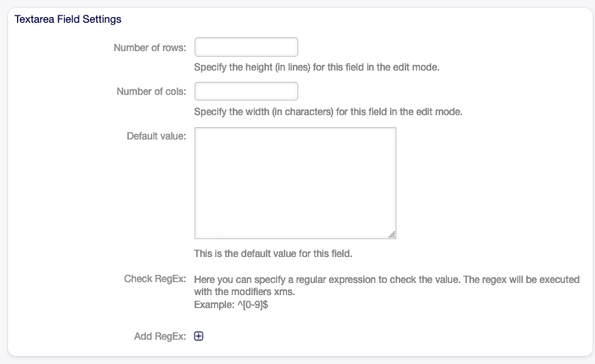Viewport: 595px width, 364px height.
Task: Click inside the Default value textarea
Action: 295,182
